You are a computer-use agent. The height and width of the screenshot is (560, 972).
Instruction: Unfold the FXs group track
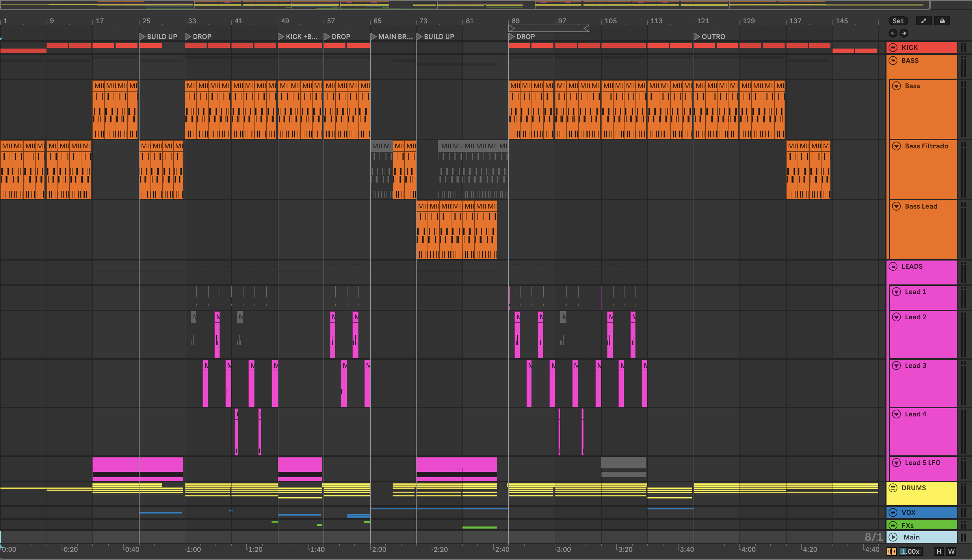[893, 525]
